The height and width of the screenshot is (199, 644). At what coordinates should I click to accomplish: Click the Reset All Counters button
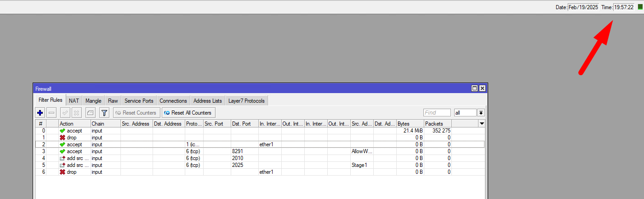188,112
